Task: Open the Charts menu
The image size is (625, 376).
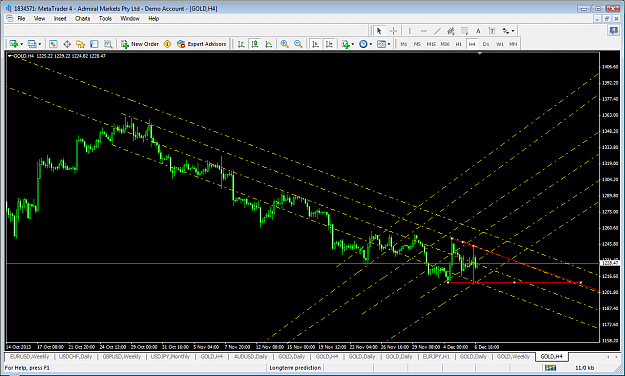Action: [83, 18]
